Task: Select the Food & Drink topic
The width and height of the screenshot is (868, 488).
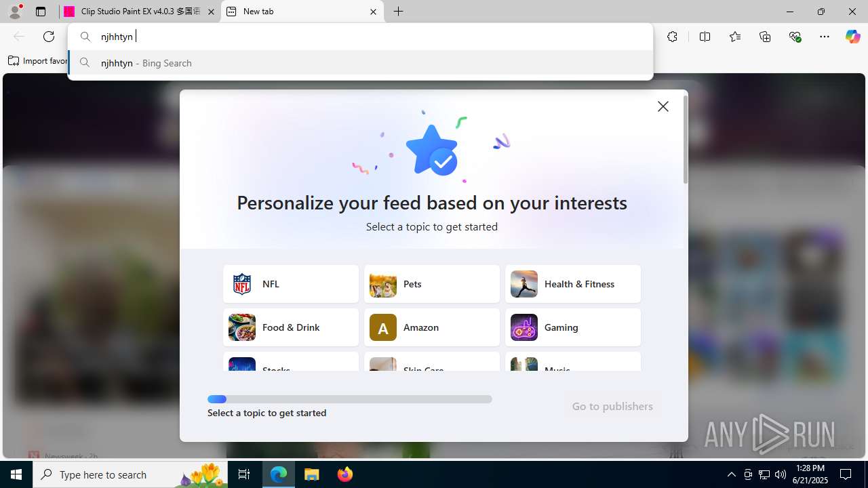Action: point(291,327)
